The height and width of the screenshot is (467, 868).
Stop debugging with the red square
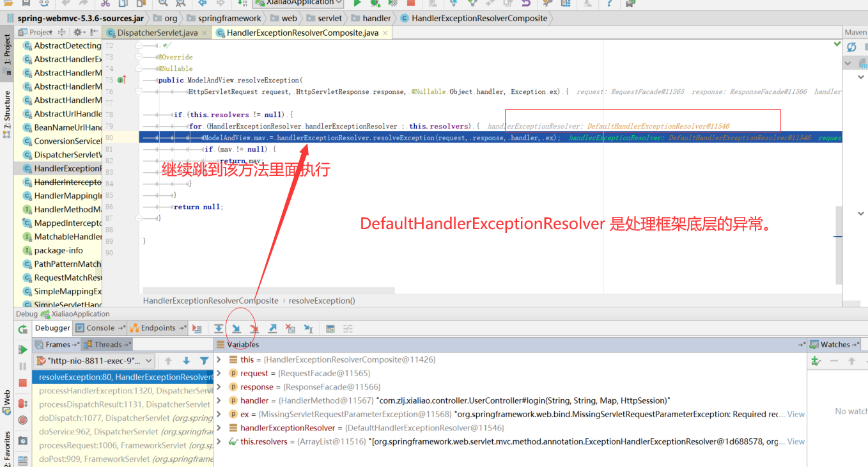coord(23,383)
